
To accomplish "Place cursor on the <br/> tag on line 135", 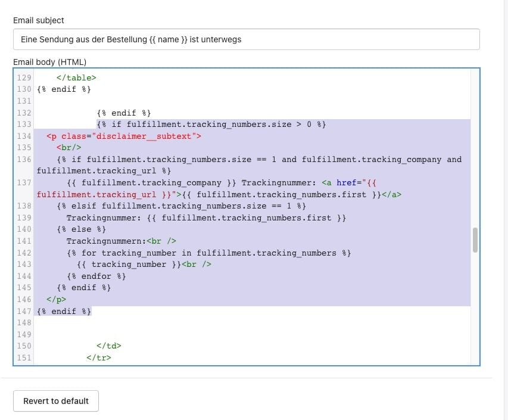I will [68, 147].
